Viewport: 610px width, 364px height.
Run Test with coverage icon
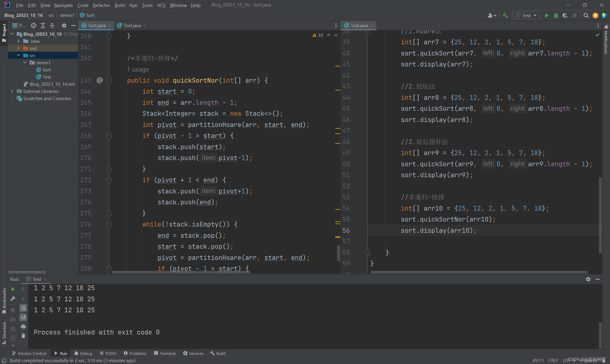[x=565, y=15]
